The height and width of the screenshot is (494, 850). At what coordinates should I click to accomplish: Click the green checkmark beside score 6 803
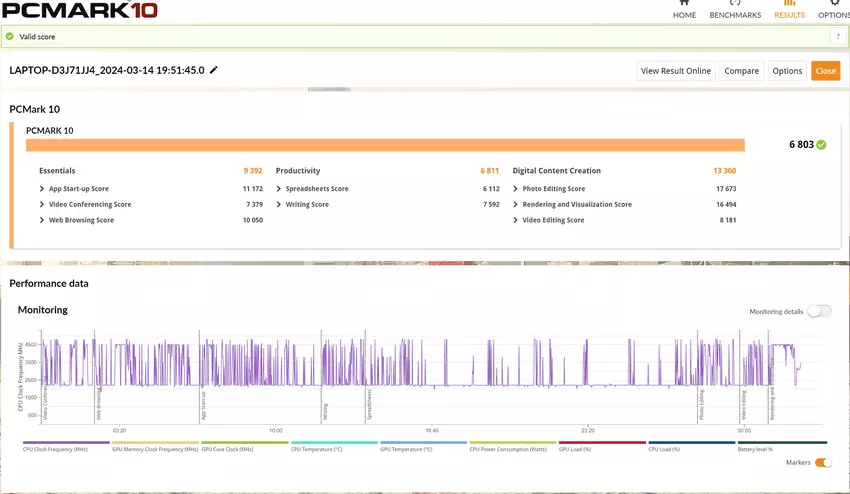(821, 145)
